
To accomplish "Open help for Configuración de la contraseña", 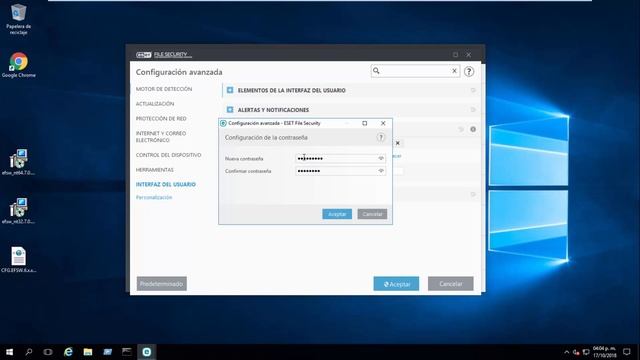I will [380, 138].
